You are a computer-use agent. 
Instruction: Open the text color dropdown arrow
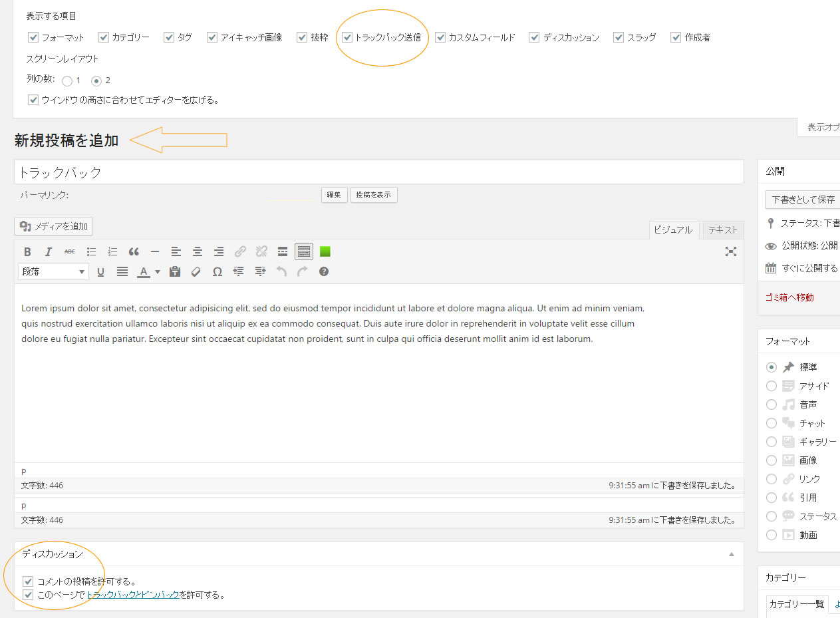tap(158, 271)
